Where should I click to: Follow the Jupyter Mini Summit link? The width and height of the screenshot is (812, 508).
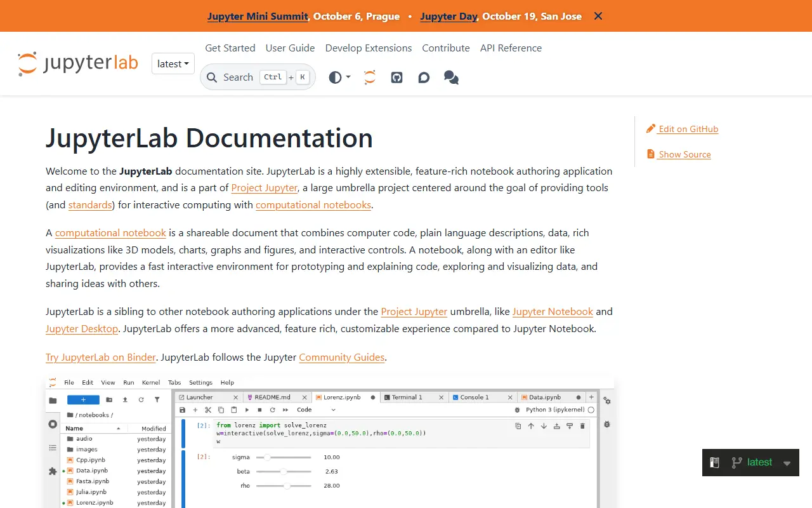tap(258, 17)
